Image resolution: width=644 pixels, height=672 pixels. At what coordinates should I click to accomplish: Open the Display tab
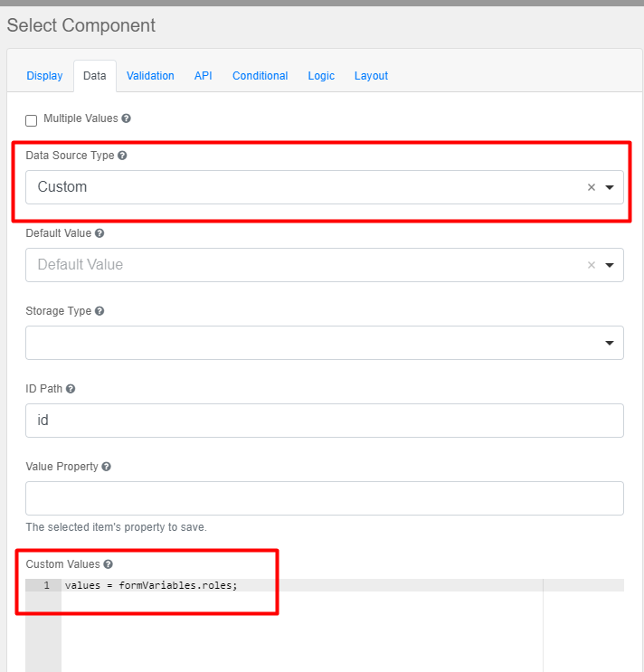[44, 76]
